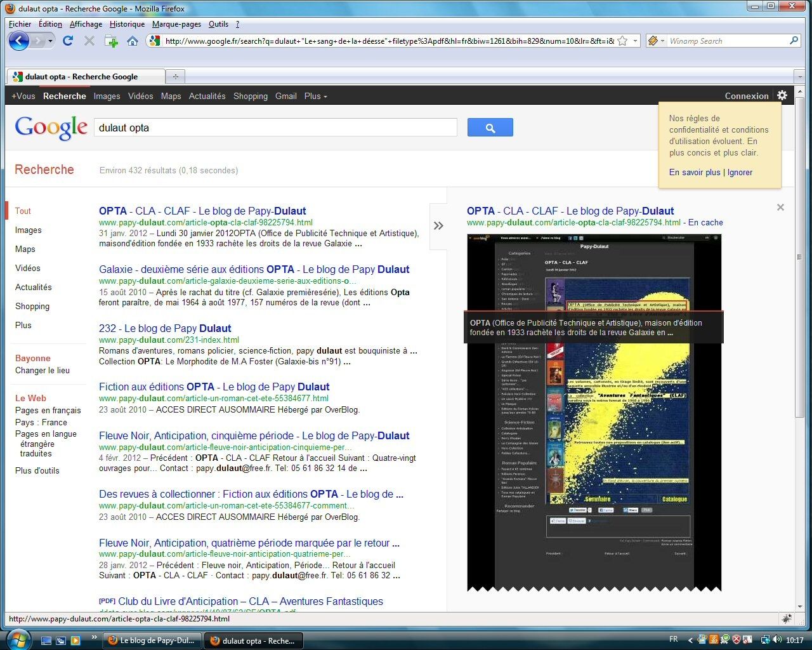Screen dimensions: 812x650
Task: Click the blue Google search button
Action: click(490, 128)
